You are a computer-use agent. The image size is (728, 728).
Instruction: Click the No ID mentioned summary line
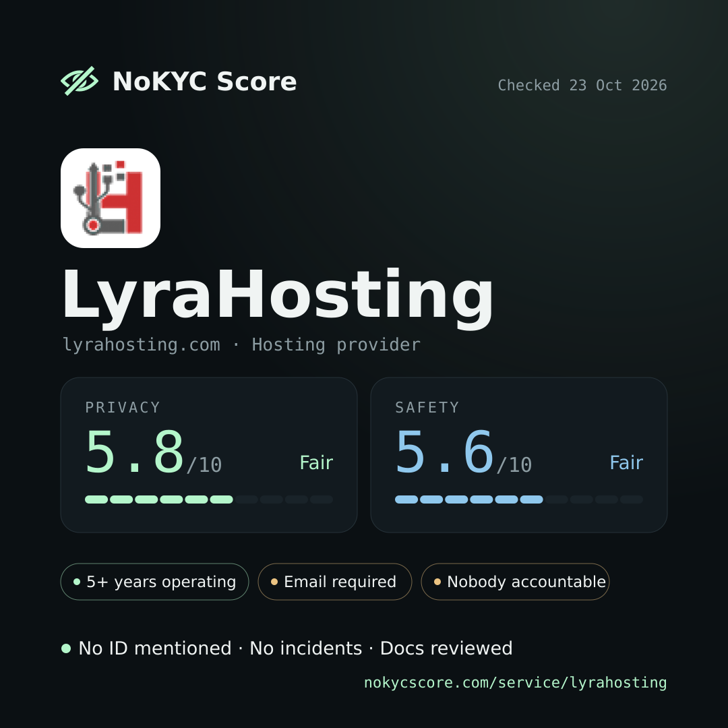[x=295, y=648]
